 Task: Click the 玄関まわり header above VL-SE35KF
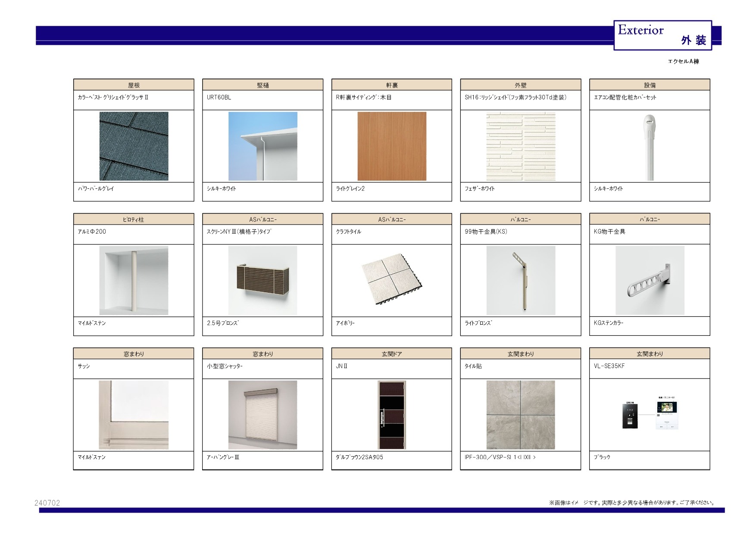tap(650, 354)
